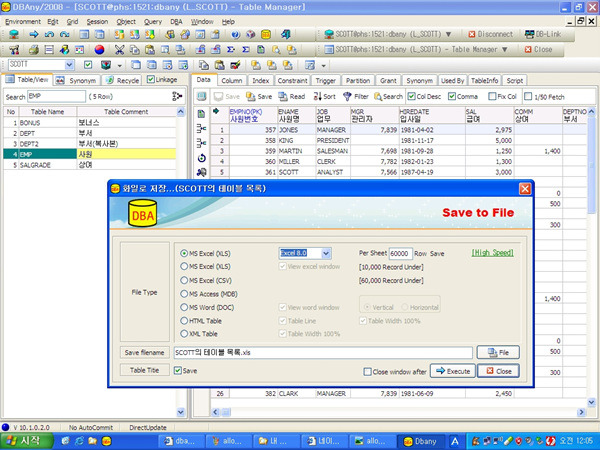This screenshot has height=450, width=600.
Task: Click the Per Sheet 60000 row field
Action: [x=401, y=253]
